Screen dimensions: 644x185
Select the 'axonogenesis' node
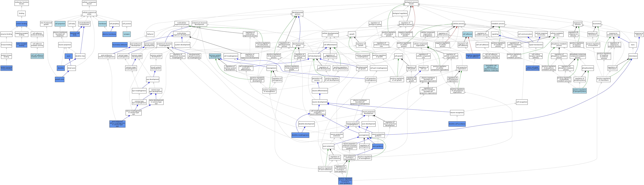[x=364, y=135]
